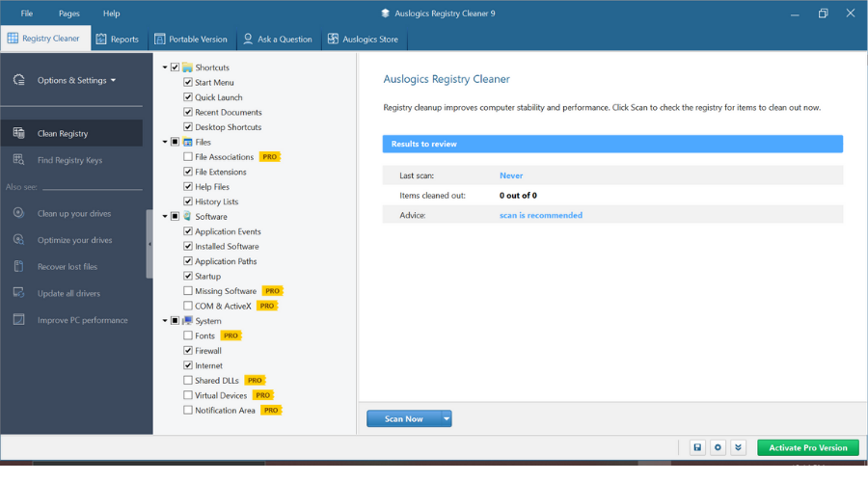Click the Reports tab icon
Viewport: 868px width, 482px height.
tap(101, 39)
